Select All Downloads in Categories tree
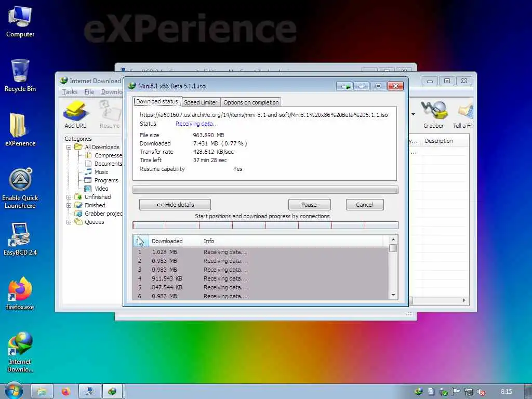Viewport: 532px width, 399px height. coord(97,147)
